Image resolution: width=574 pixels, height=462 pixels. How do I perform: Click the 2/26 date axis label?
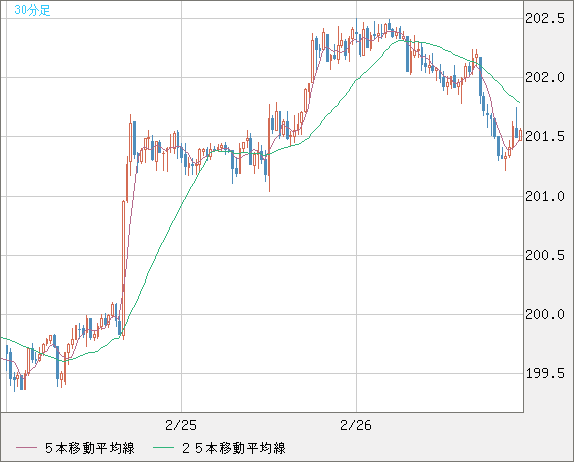point(356,425)
